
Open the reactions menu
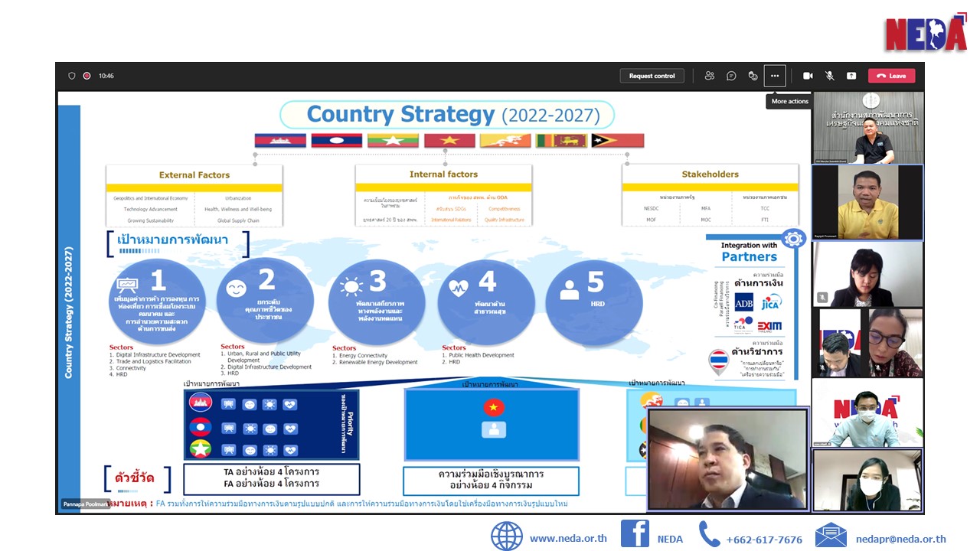753,76
